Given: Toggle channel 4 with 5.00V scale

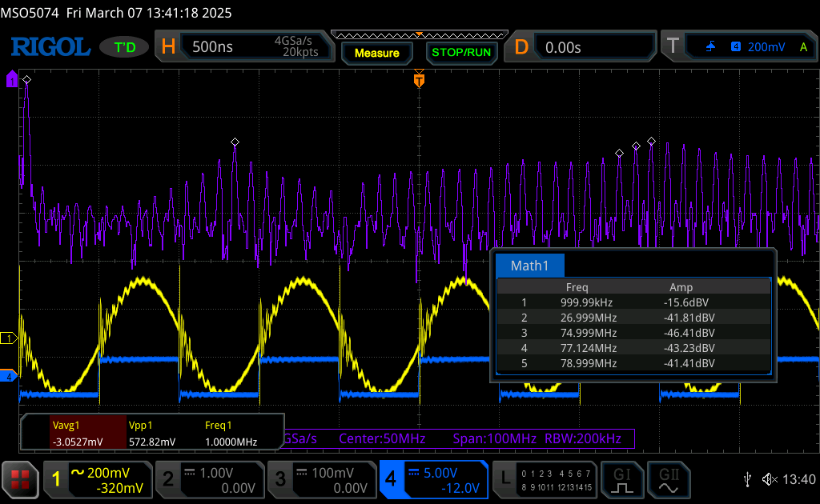Looking at the screenshot, I should point(433,479).
